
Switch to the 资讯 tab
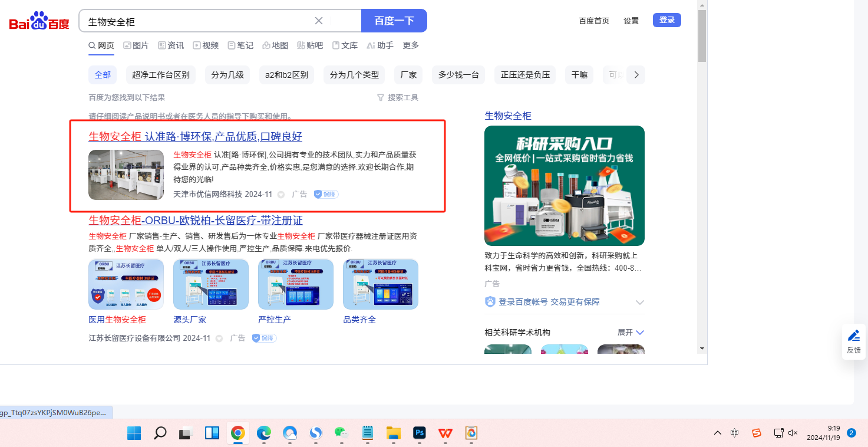click(171, 45)
